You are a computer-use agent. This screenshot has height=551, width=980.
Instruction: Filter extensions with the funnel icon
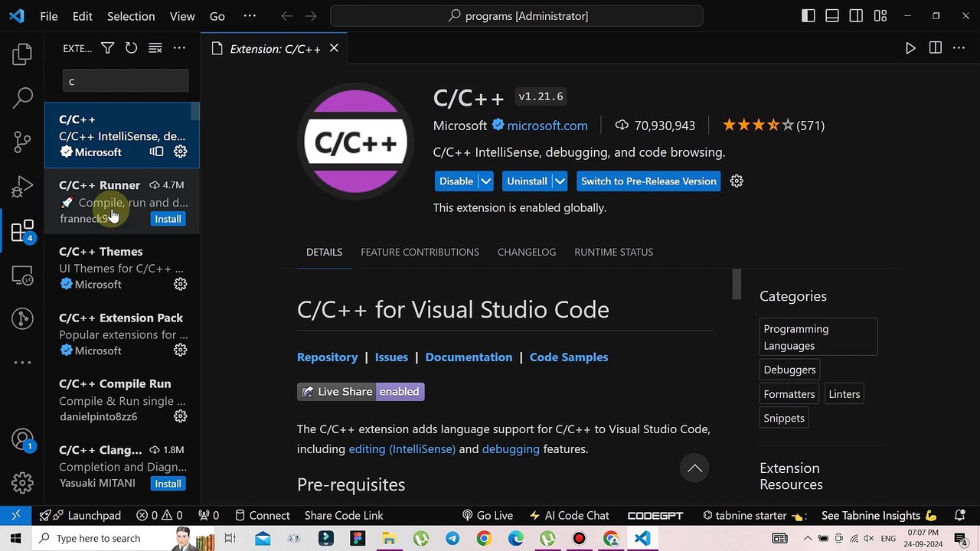coord(108,48)
